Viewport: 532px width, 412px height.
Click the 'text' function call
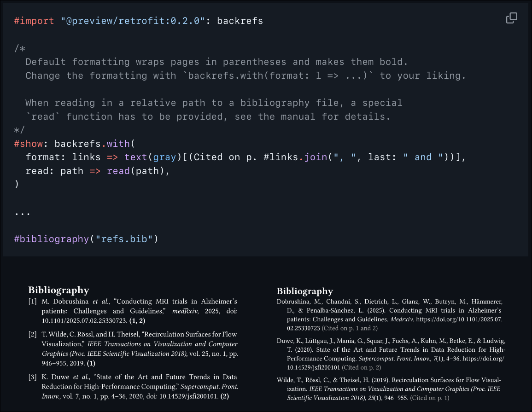click(x=136, y=157)
